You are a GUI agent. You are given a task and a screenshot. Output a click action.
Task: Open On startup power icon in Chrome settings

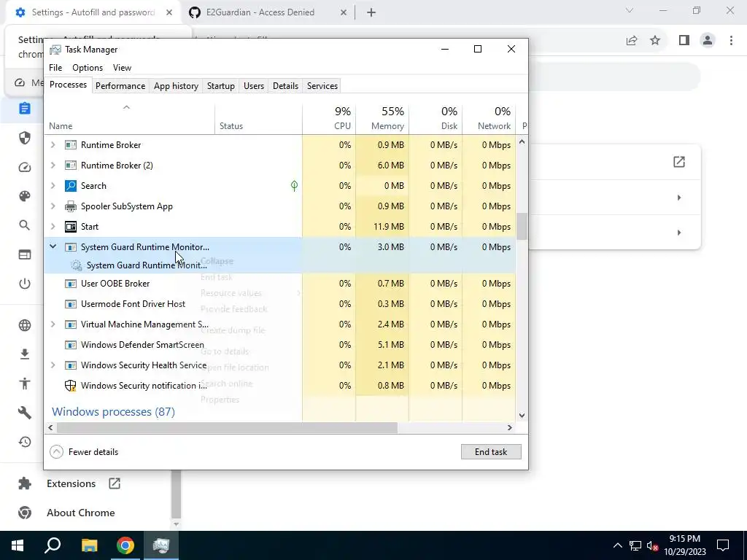coord(25,284)
